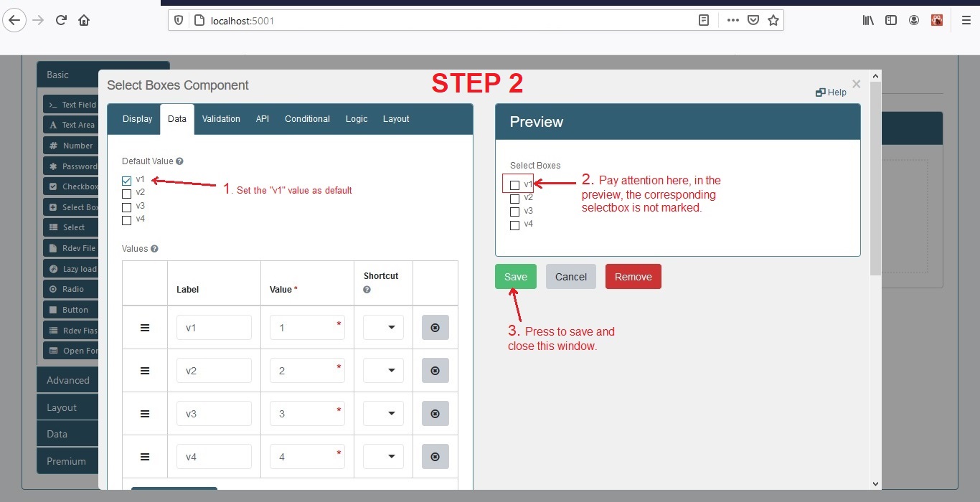Remove row v4 with its delete icon

[x=435, y=457]
